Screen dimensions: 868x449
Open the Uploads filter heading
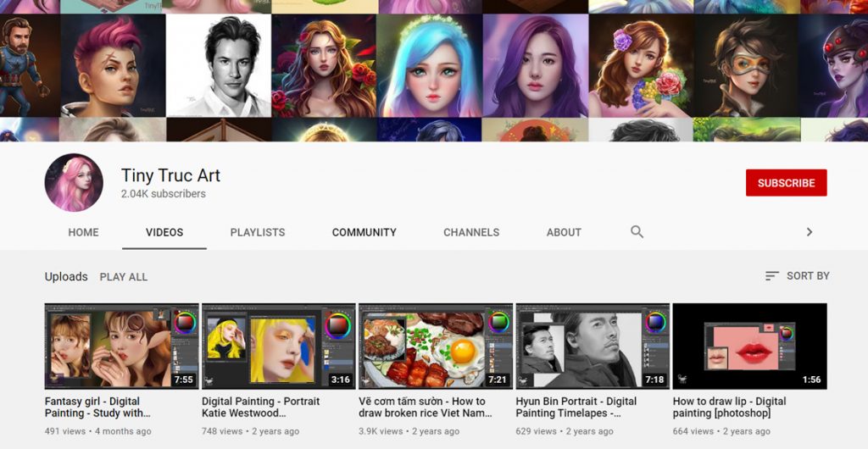(x=66, y=277)
